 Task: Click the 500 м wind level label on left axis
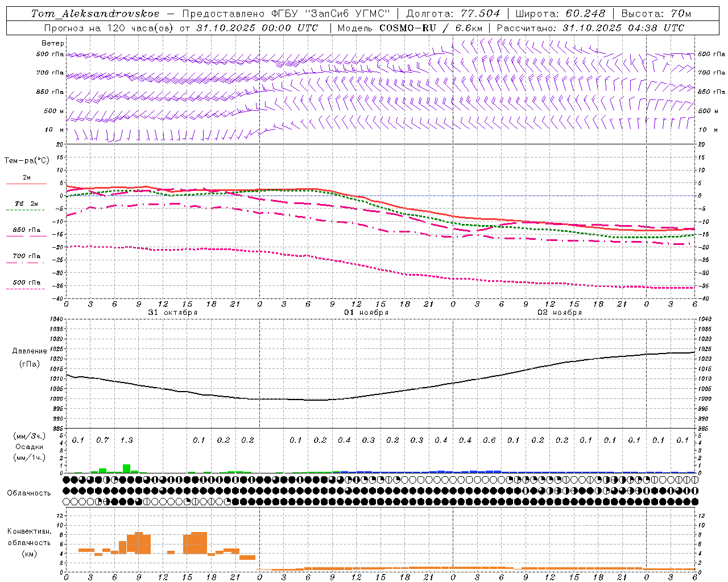point(54,111)
